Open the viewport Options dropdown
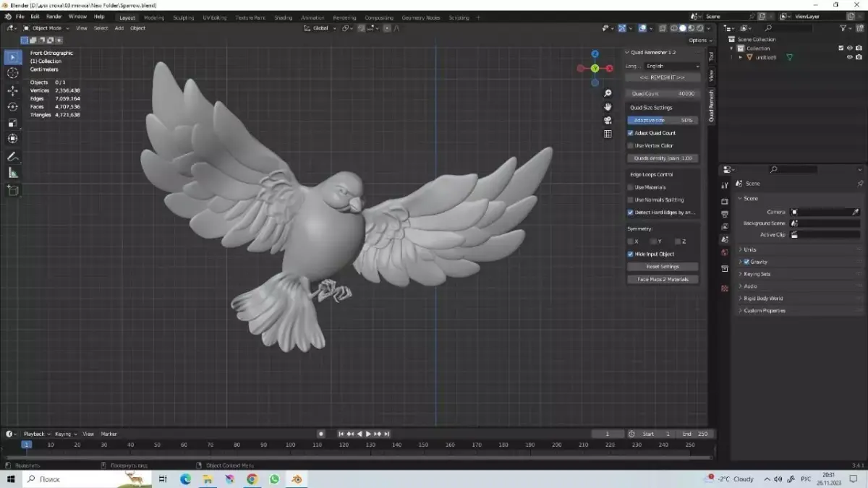This screenshot has height=488, width=868. (700, 40)
